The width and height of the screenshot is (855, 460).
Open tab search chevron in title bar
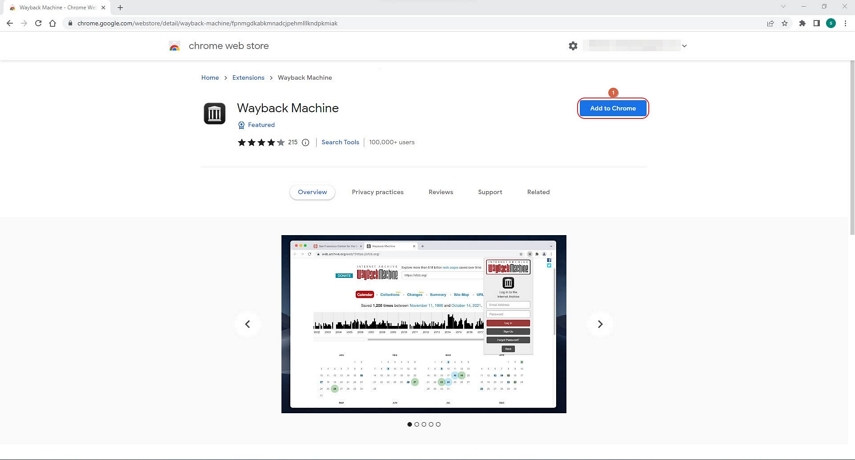(783, 7)
